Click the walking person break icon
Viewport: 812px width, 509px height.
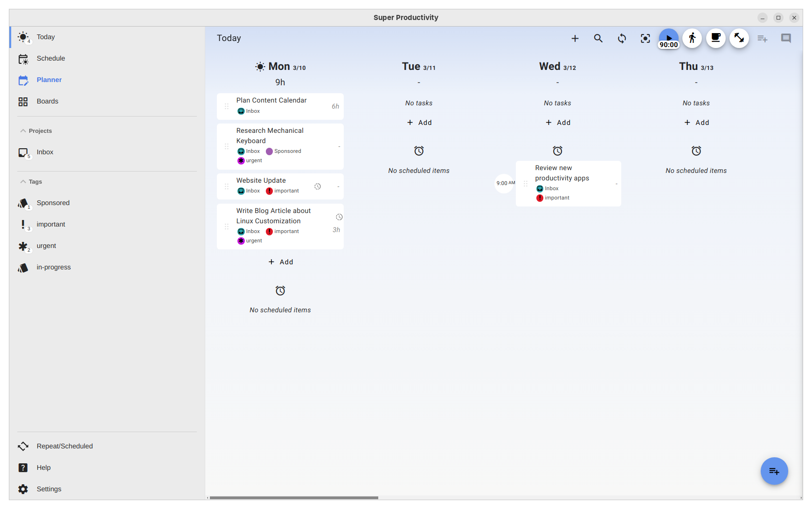(692, 38)
